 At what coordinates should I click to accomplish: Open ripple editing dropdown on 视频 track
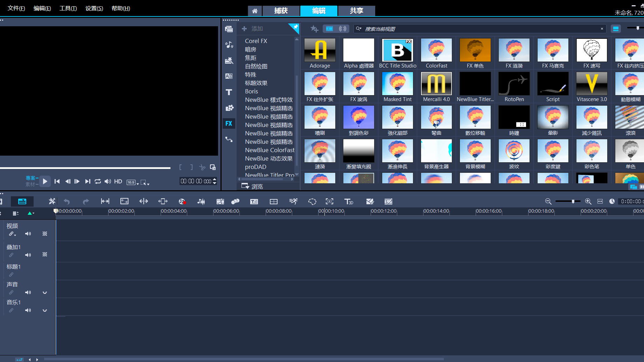pos(12,234)
